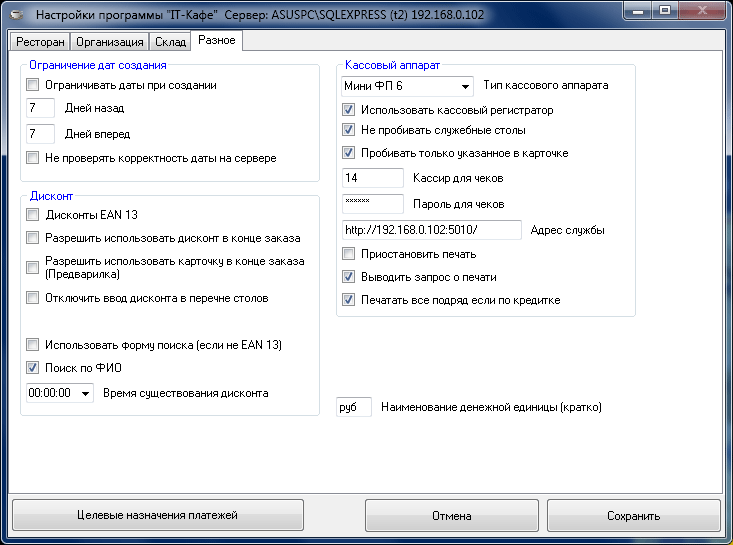Toggle 'Выводить запрос о печати' checkbox

click(349, 277)
